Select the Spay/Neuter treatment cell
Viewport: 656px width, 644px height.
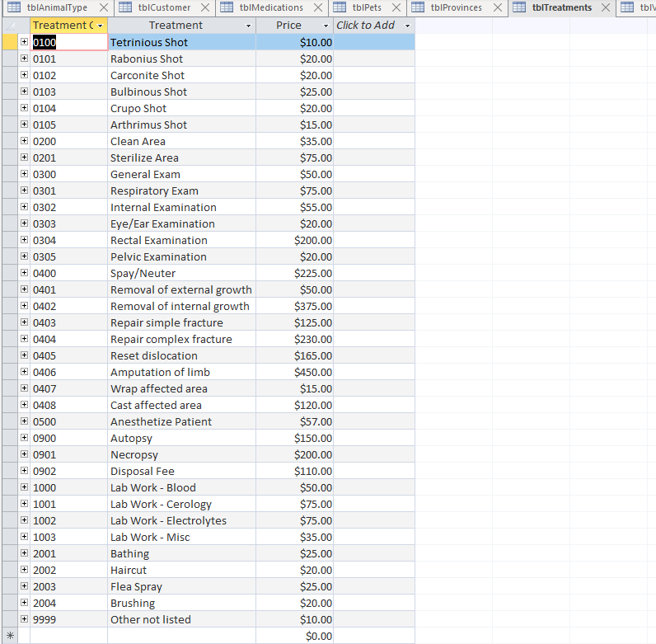click(181, 273)
